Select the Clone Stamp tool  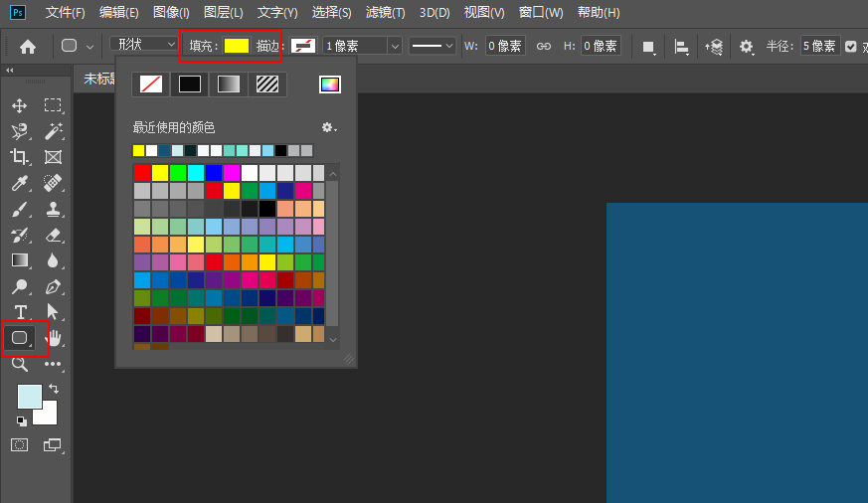tap(53, 209)
